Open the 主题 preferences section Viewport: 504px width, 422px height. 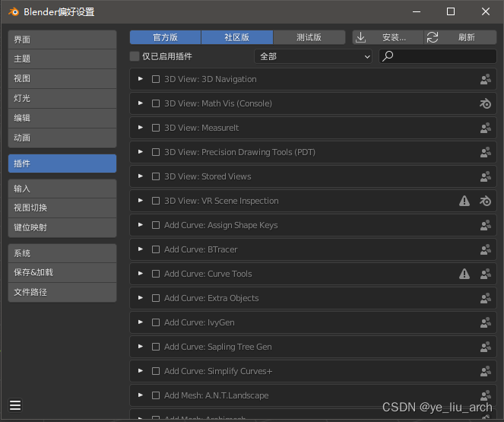62,59
